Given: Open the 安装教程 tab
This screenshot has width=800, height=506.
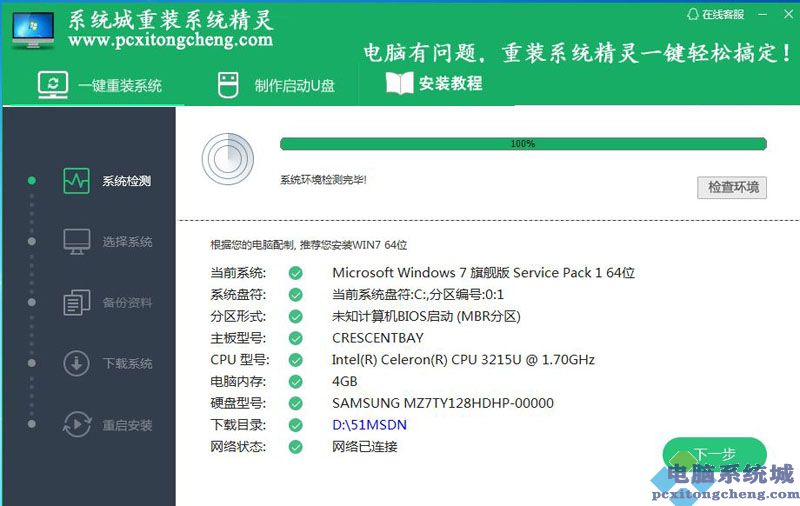Looking at the screenshot, I should coord(434,83).
